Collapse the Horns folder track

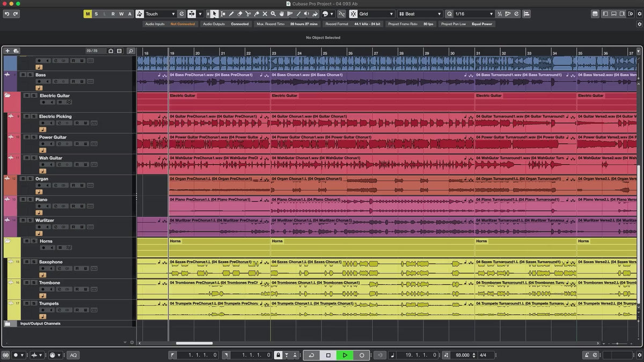(8, 241)
